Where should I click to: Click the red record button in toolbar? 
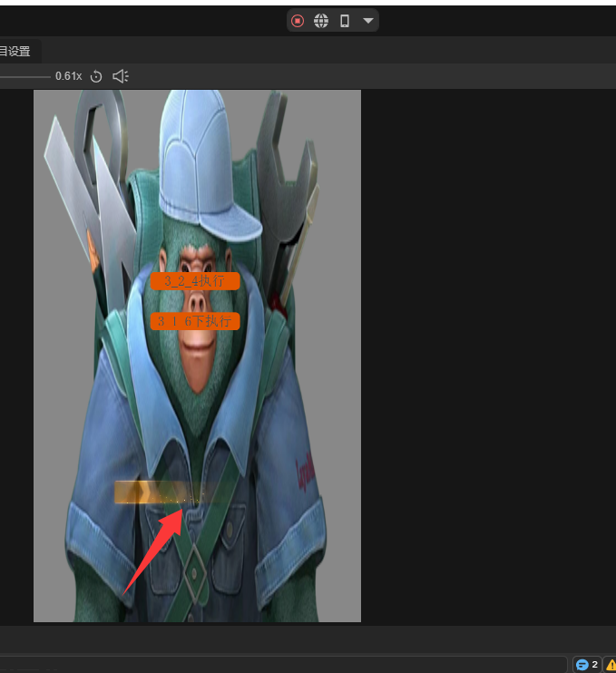tap(298, 21)
